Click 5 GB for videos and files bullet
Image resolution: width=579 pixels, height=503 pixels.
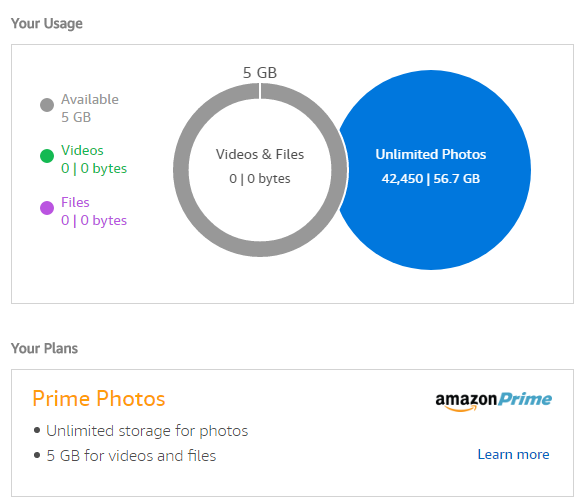pyautogui.click(x=131, y=456)
